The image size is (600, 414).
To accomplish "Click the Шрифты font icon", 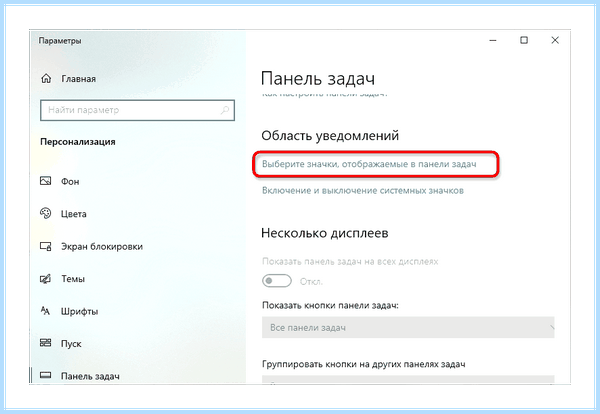I will tap(46, 311).
